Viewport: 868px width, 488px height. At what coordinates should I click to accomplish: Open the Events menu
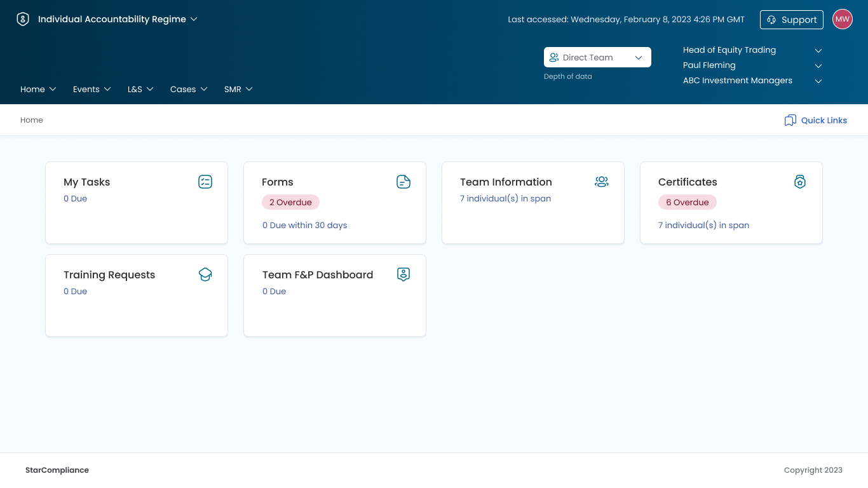pos(92,89)
